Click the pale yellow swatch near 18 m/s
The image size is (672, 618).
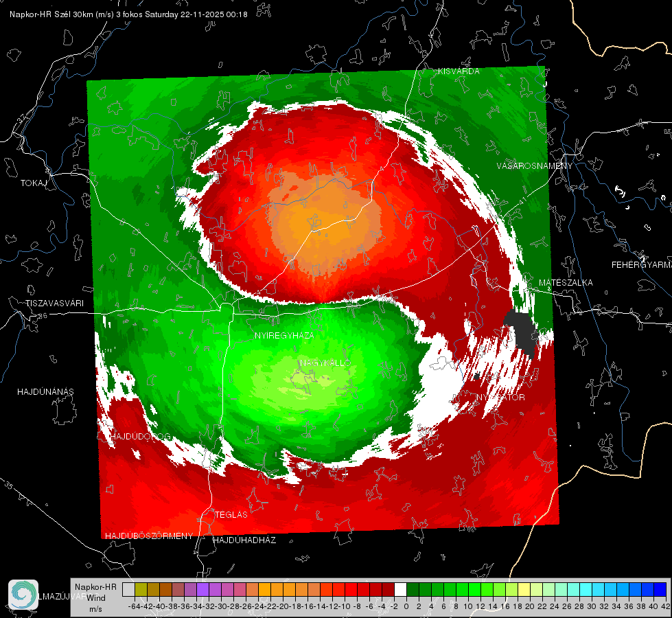click(x=524, y=590)
